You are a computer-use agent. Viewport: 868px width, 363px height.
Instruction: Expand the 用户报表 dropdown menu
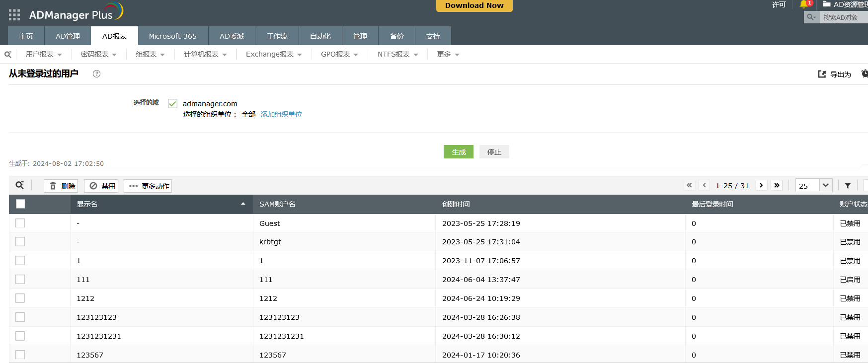point(44,55)
